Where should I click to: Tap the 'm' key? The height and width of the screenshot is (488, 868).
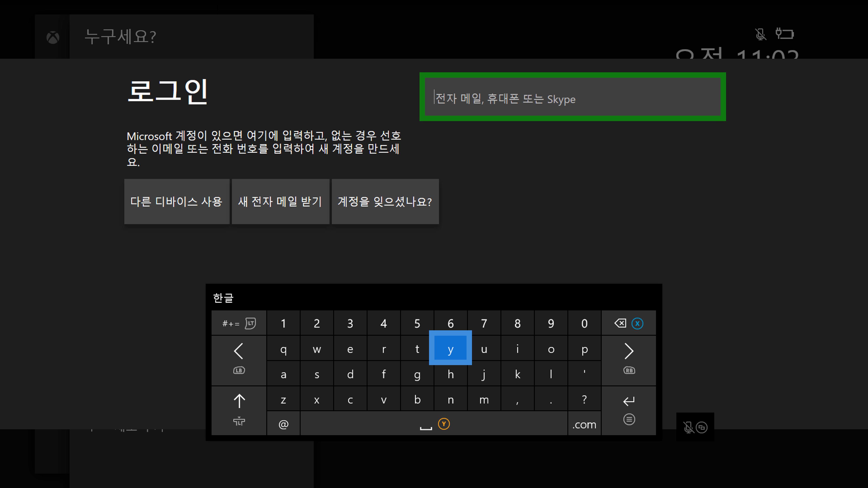tap(484, 399)
